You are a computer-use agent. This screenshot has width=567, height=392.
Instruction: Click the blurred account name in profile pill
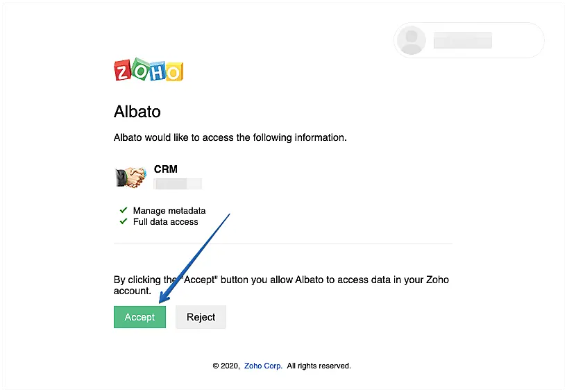coord(462,40)
